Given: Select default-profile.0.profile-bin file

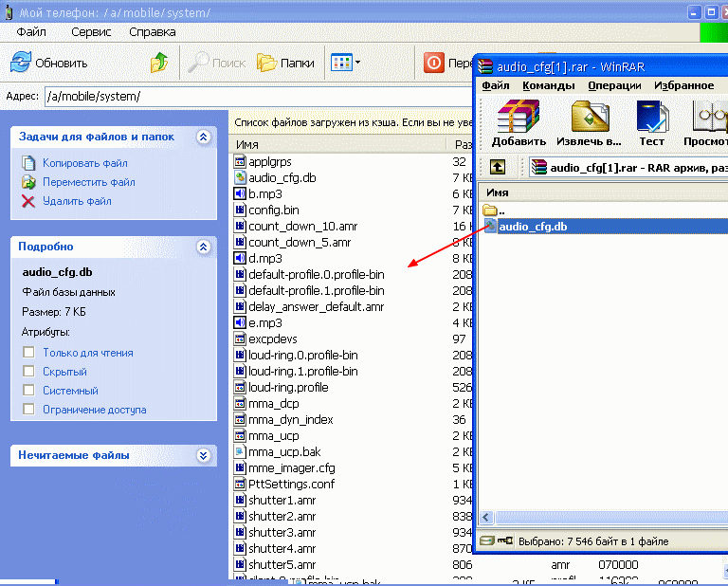Looking at the screenshot, I should click(317, 274).
